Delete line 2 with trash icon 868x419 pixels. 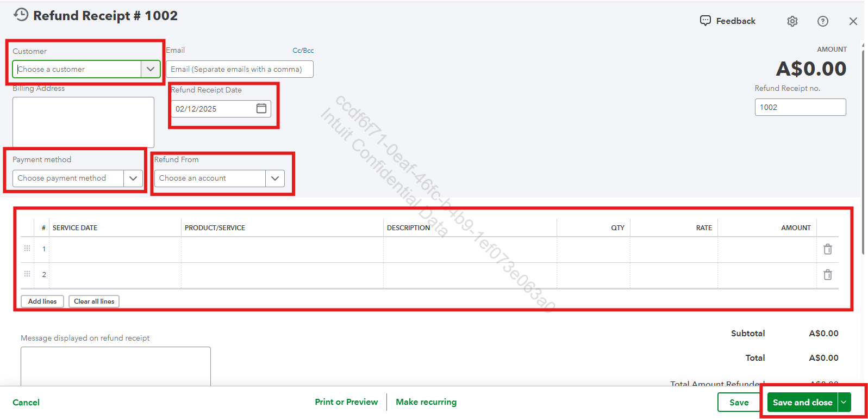click(x=828, y=275)
